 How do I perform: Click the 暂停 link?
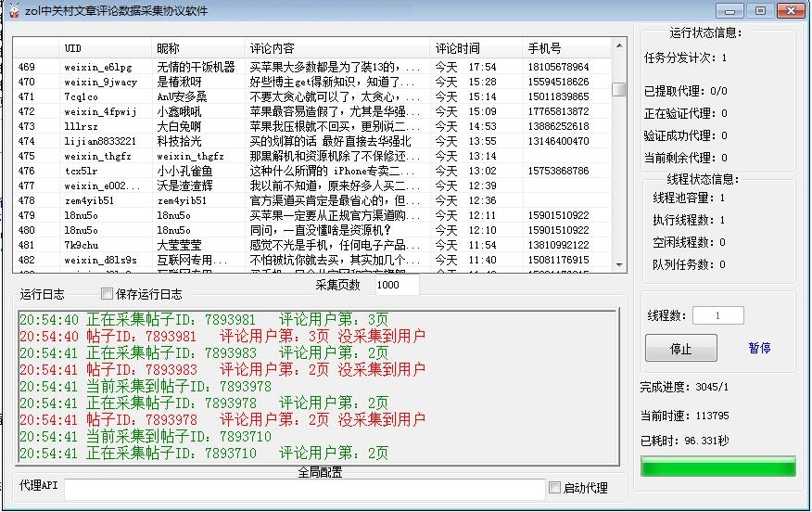point(759,349)
